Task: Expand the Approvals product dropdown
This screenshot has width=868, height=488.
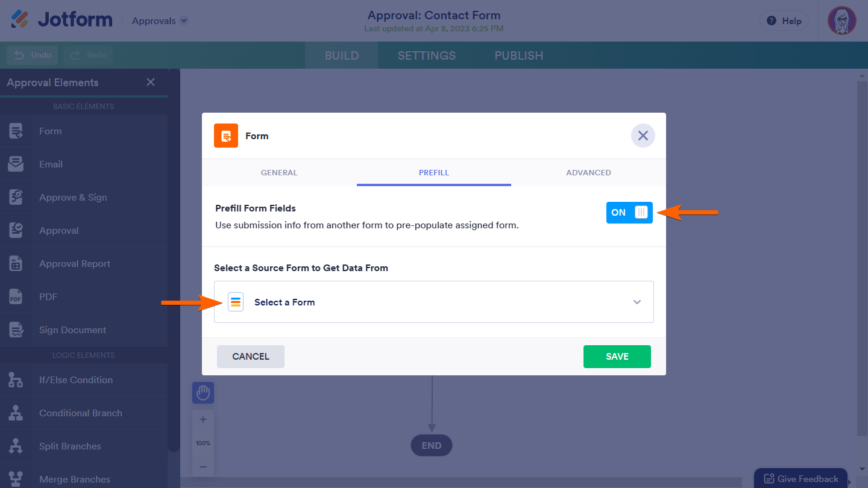Action: pos(160,21)
